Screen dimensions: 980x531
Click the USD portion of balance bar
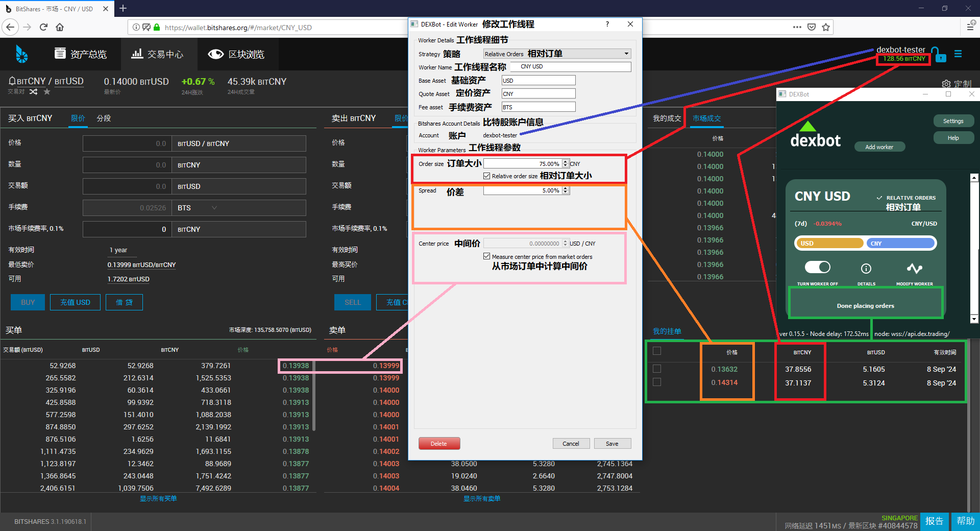click(x=829, y=243)
